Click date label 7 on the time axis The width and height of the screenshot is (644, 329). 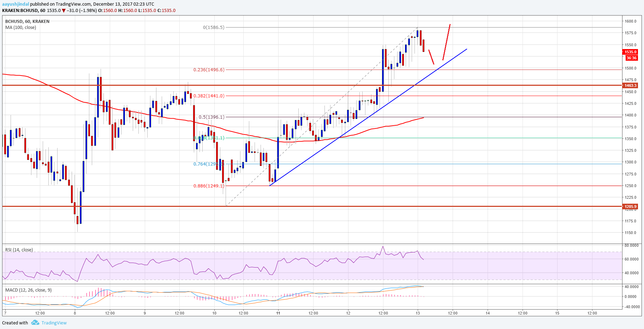(x=5, y=313)
